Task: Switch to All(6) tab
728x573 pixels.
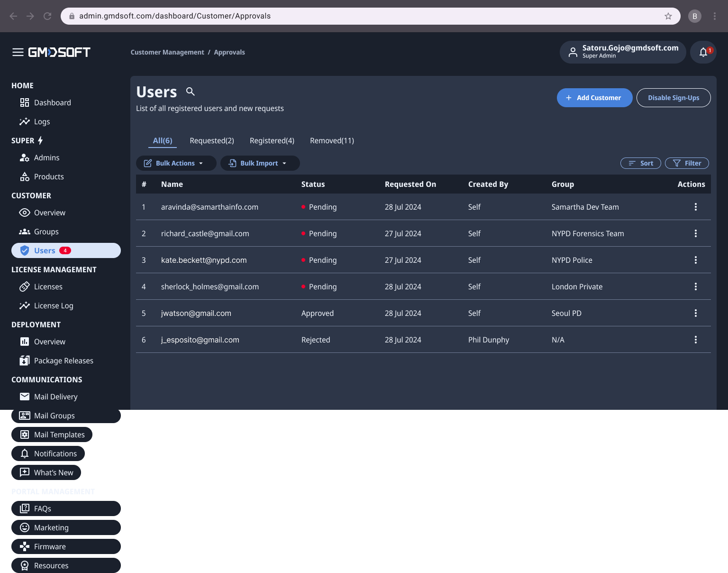Action: coord(163,140)
